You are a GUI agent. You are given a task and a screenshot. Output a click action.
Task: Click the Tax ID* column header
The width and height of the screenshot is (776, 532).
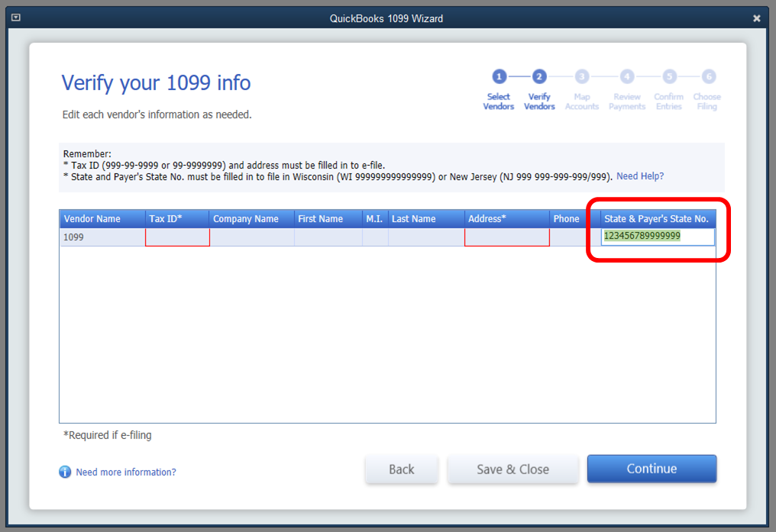coord(177,219)
